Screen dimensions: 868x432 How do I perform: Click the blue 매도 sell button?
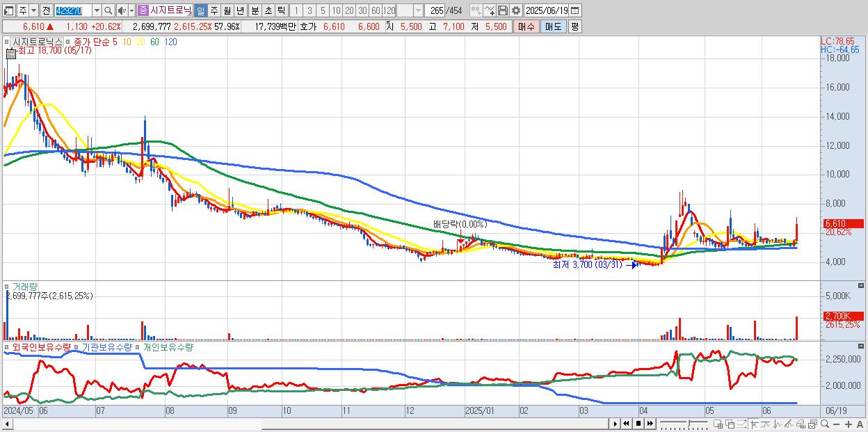point(553,26)
